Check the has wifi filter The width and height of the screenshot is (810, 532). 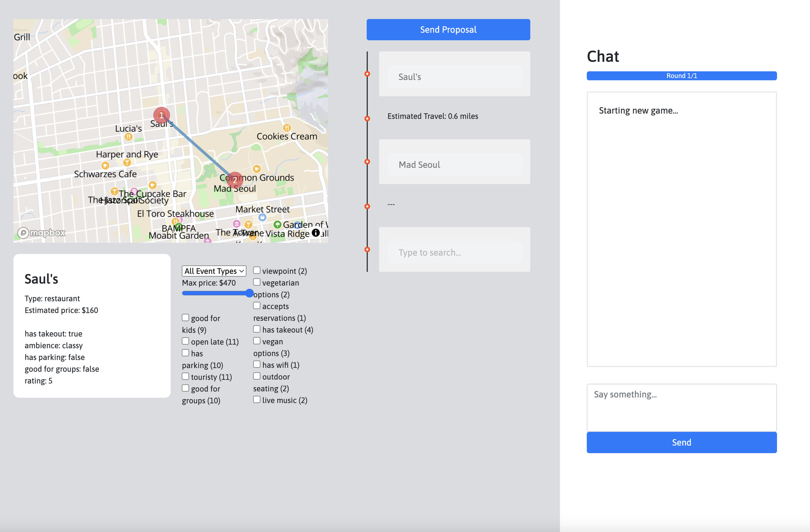pyautogui.click(x=257, y=364)
